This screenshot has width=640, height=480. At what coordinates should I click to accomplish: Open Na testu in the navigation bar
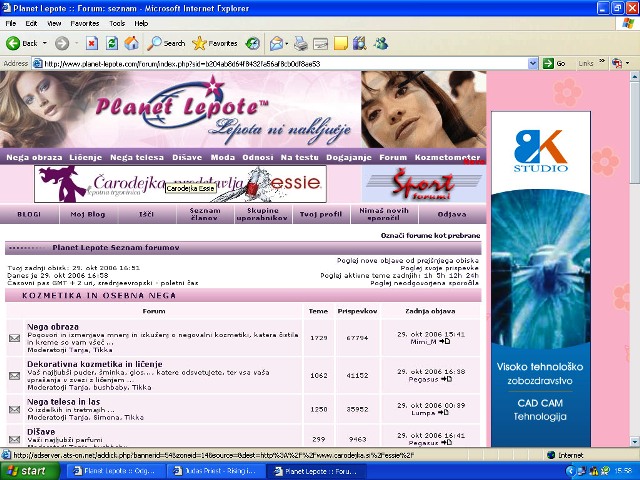tap(299, 157)
